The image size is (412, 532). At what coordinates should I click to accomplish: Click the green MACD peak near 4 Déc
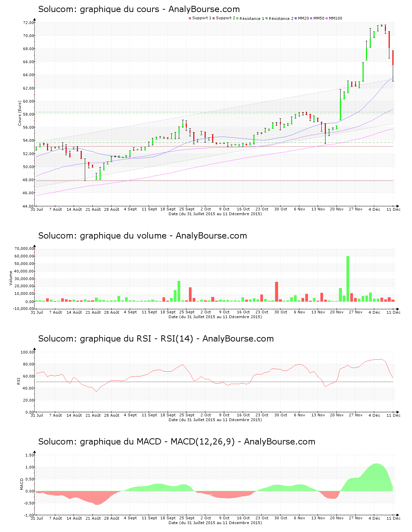pyautogui.click(x=377, y=477)
